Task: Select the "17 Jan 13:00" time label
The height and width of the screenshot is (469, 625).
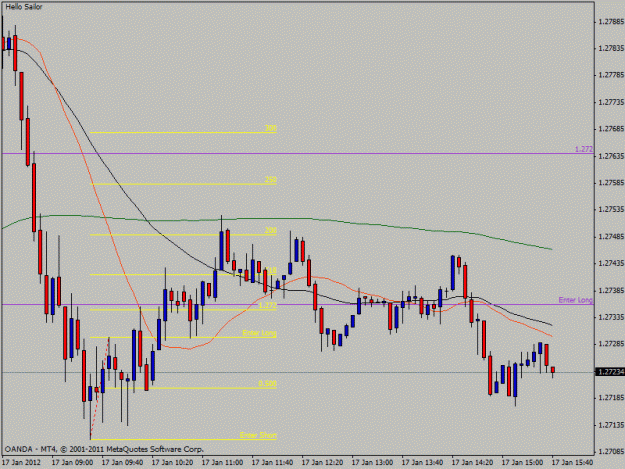Action: 372,463
